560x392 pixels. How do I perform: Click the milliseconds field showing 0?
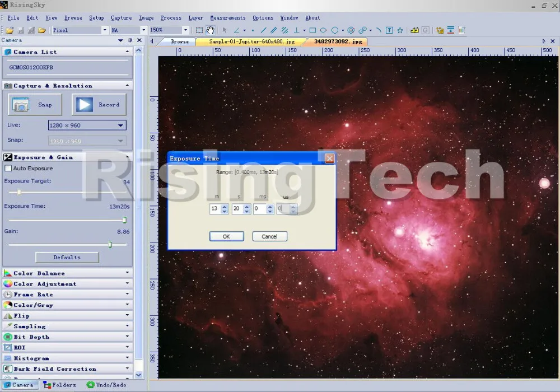[x=260, y=208]
